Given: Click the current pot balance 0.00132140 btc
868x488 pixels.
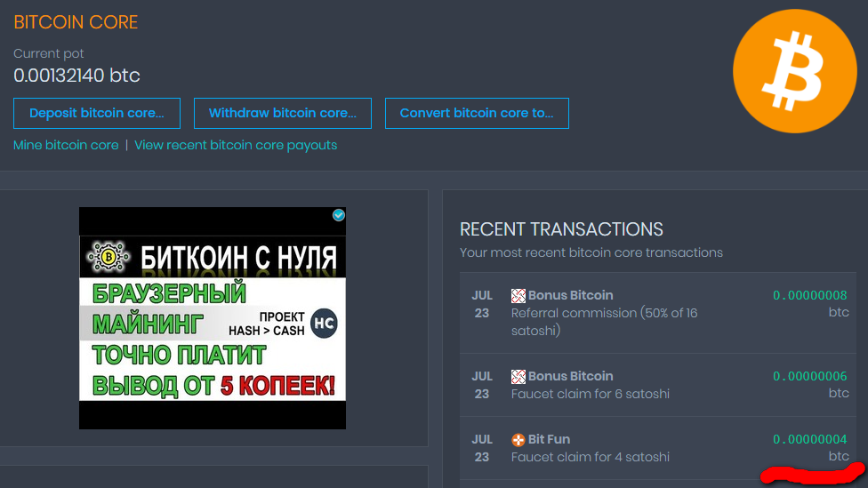Looking at the screenshot, I should (76, 76).
